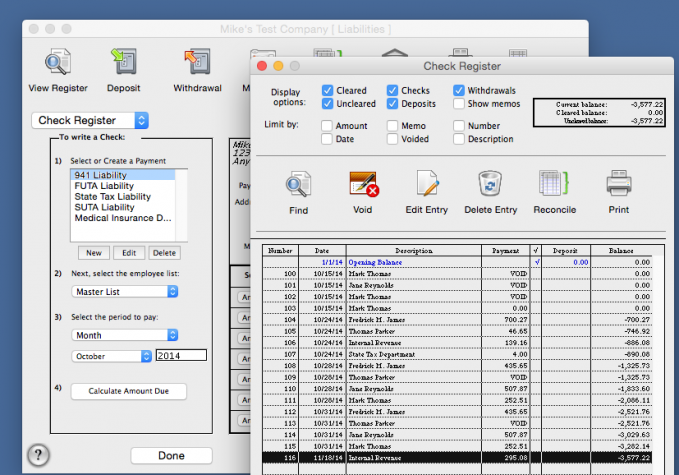Image resolution: width=679 pixels, height=475 pixels.
Task: Click the Deposit safe icon
Action: (x=124, y=61)
